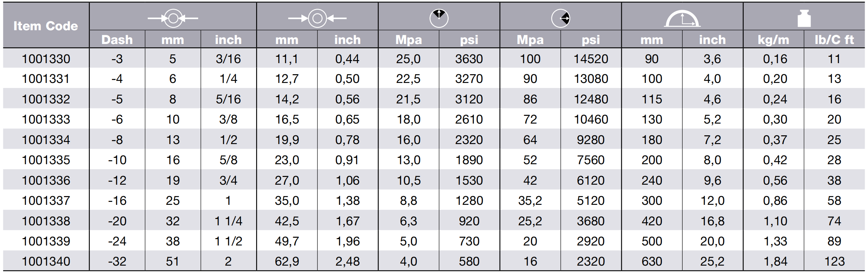Screen dimensions: 868x273
Task: Click the 1 1/4 inch size cell
Action: 228,221
